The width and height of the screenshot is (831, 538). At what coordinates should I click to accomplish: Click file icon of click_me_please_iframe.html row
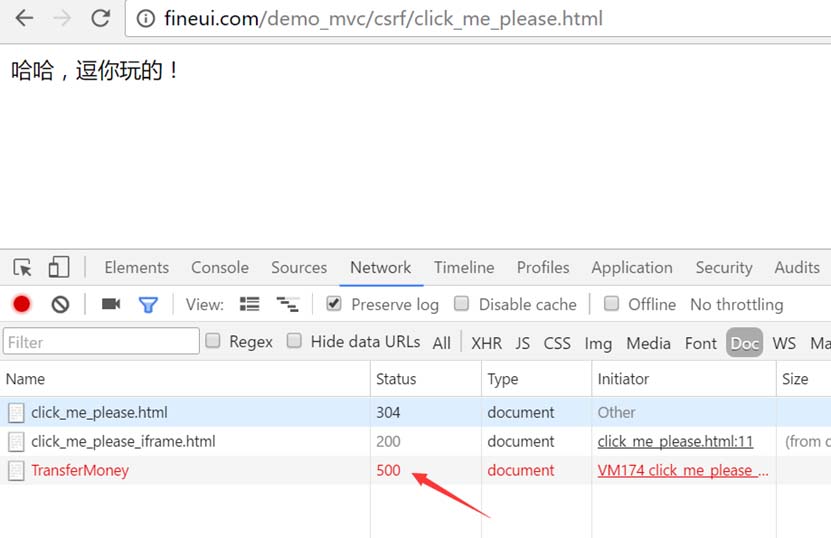(16, 442)
